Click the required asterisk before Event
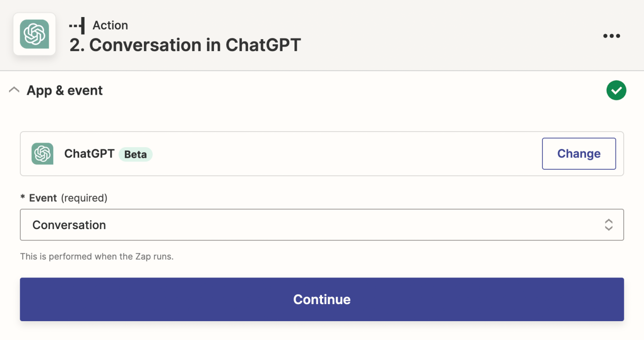Screen dimensions: 644x340 point(23,198)
